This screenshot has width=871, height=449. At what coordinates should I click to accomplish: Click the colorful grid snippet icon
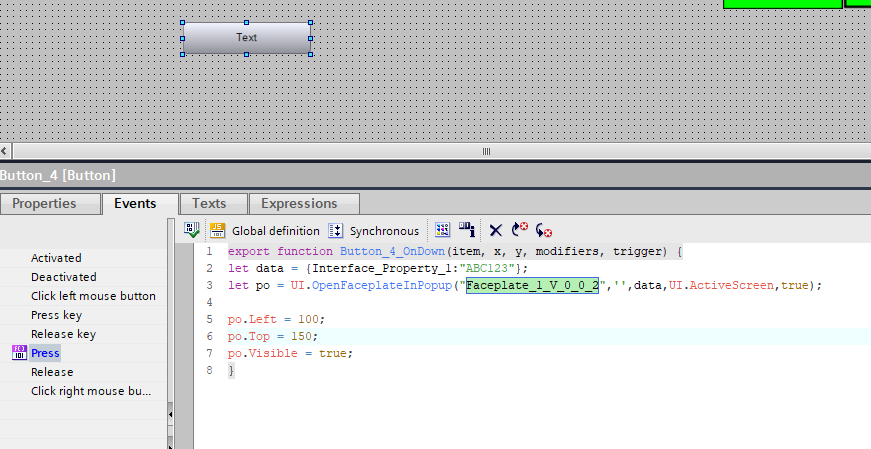pos(443,230)
